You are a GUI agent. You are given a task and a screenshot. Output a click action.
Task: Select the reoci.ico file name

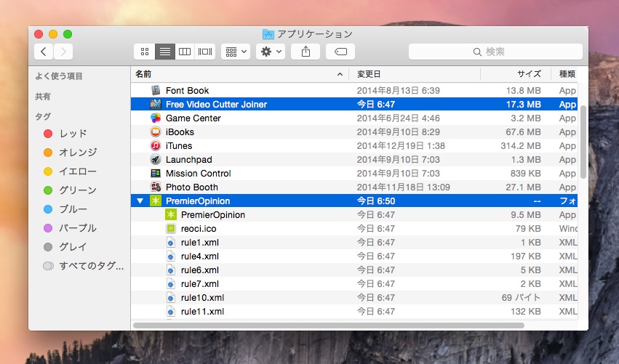(199, 228)
